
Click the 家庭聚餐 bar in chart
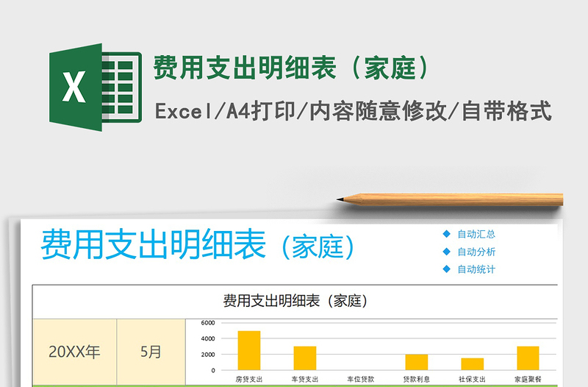(528, 358)
